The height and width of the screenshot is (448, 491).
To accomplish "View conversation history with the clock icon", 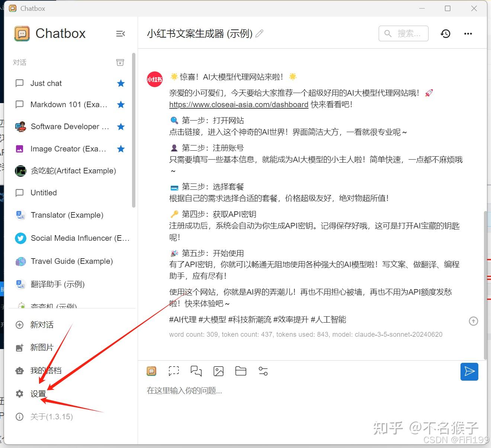I will tap(445, 33).
